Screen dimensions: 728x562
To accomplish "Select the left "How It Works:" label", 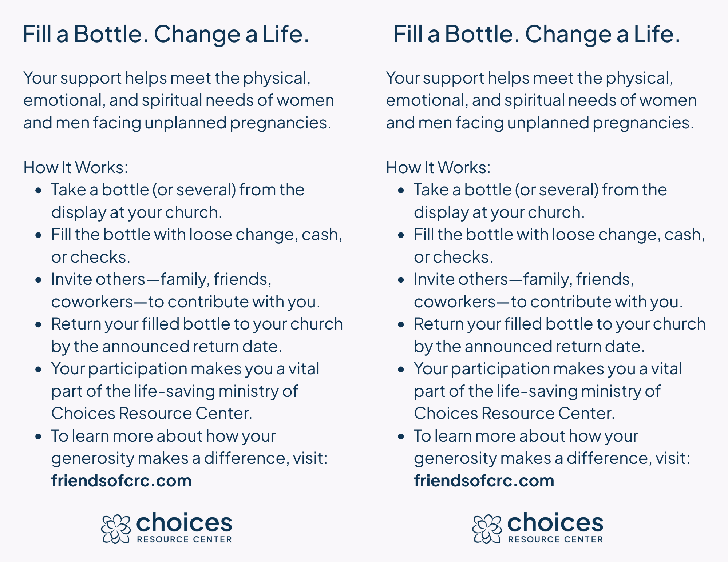I will [76, 167].
